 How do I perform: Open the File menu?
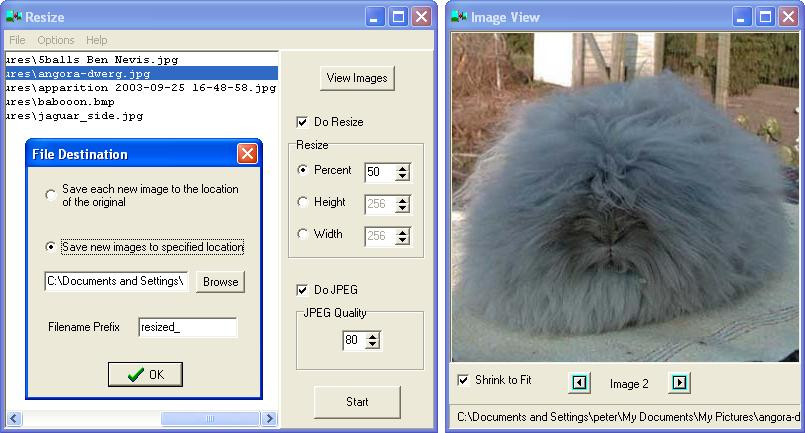tap(17, 40)
